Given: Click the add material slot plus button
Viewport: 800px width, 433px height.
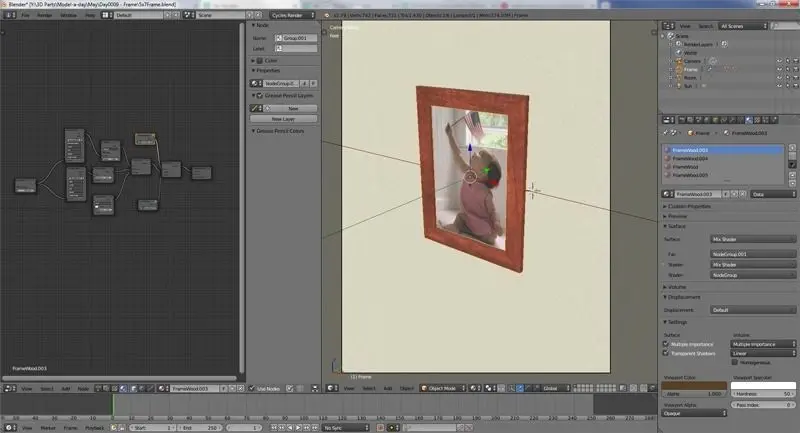Looking at the screenshot, I should (792, 148).
